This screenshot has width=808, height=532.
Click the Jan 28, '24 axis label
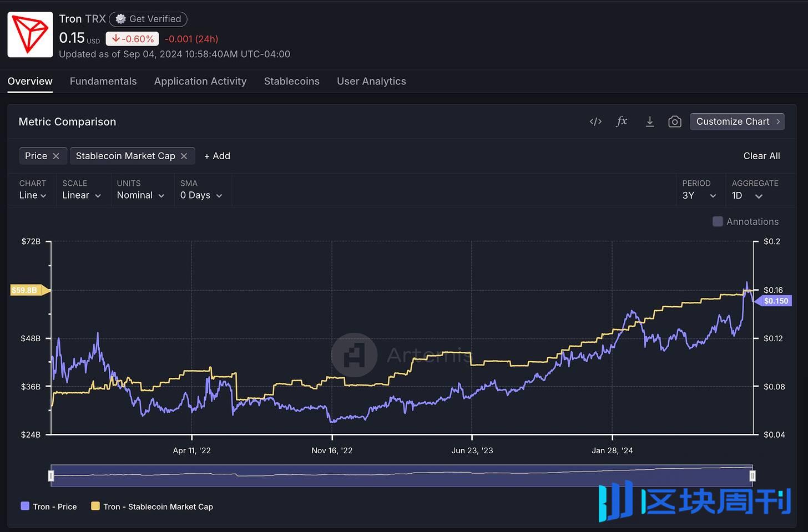pyautogui.click(x=612, y=450)
